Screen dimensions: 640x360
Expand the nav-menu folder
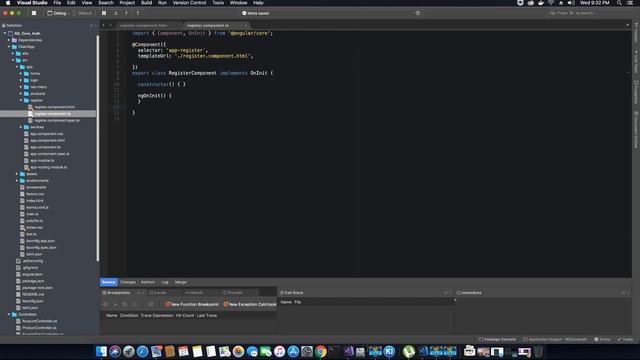21,87
